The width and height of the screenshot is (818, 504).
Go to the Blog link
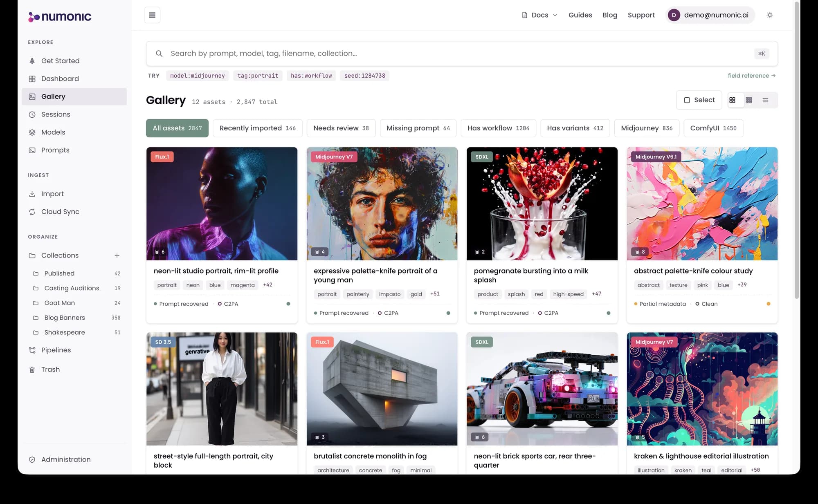(x=609, y=15)
